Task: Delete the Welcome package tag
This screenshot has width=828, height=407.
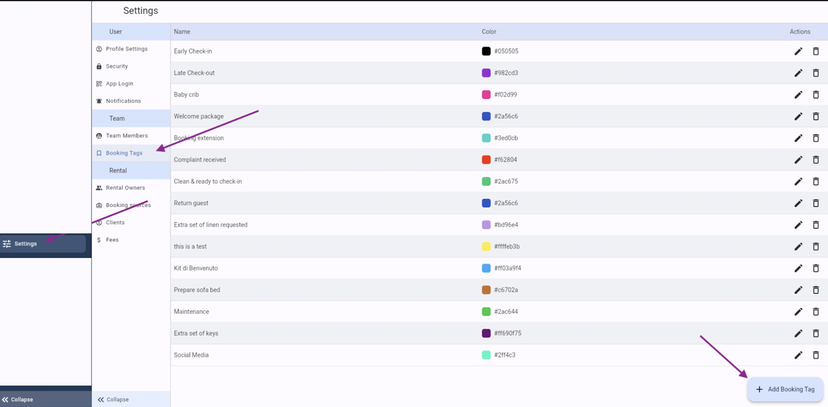Action: tap(815, 116)
